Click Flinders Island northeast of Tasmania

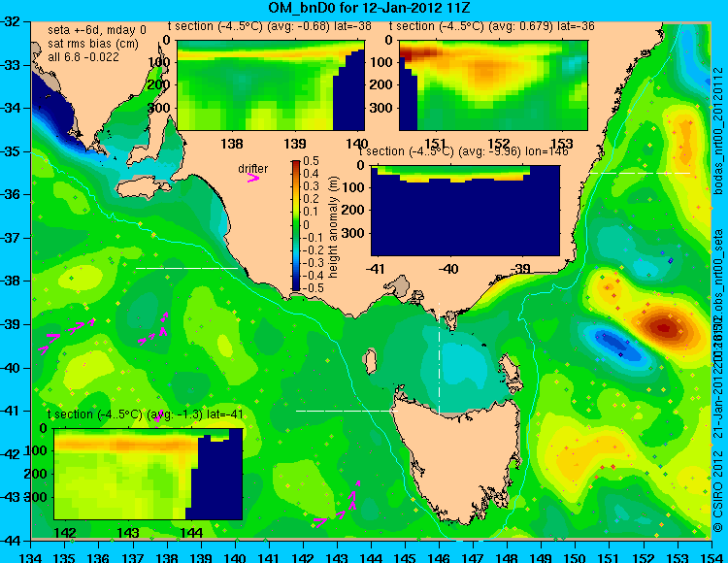509,369
